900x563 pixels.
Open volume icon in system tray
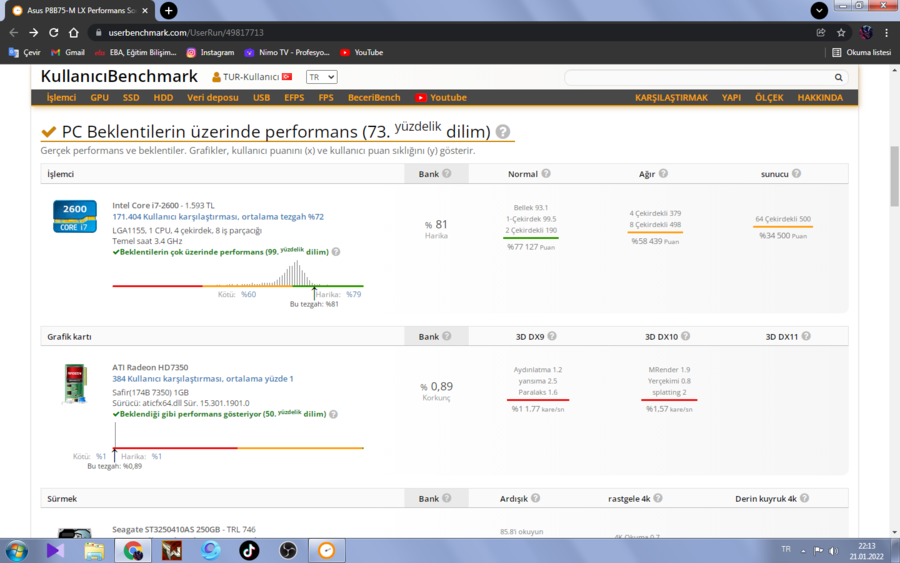833,551
